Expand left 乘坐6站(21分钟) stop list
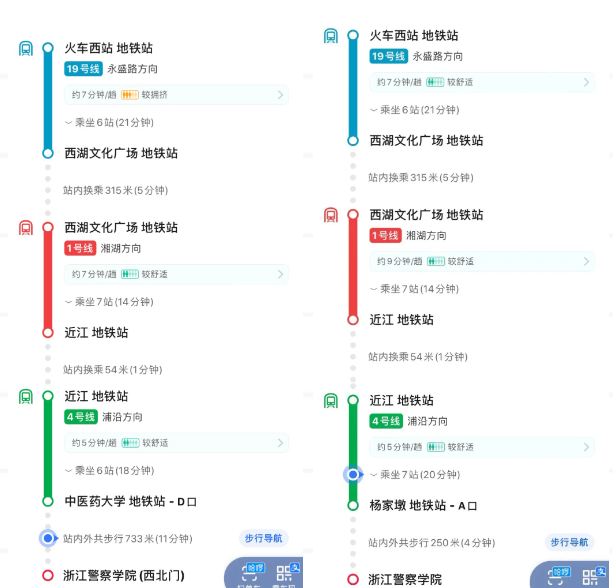 pos(109,123)
